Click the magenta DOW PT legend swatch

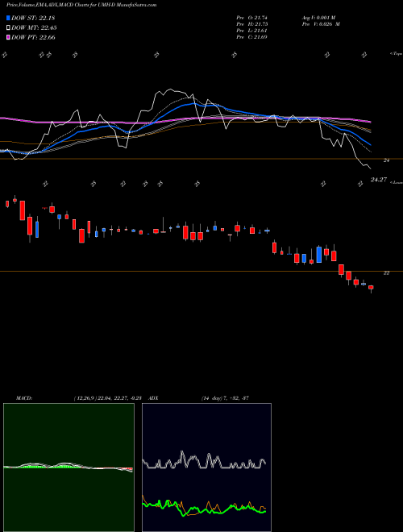(8, 37)
